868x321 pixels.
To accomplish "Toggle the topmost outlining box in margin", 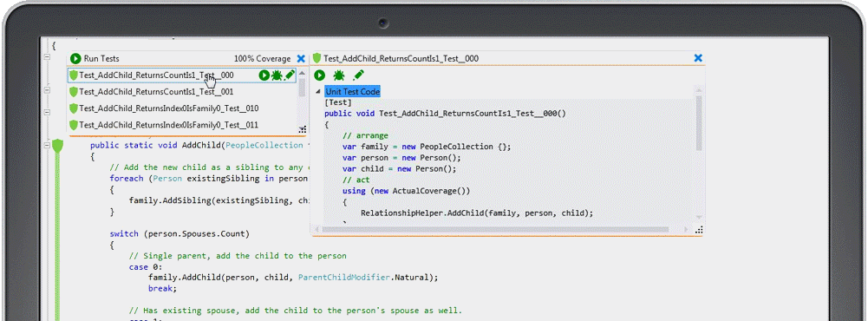I will (x=47, y=57).
